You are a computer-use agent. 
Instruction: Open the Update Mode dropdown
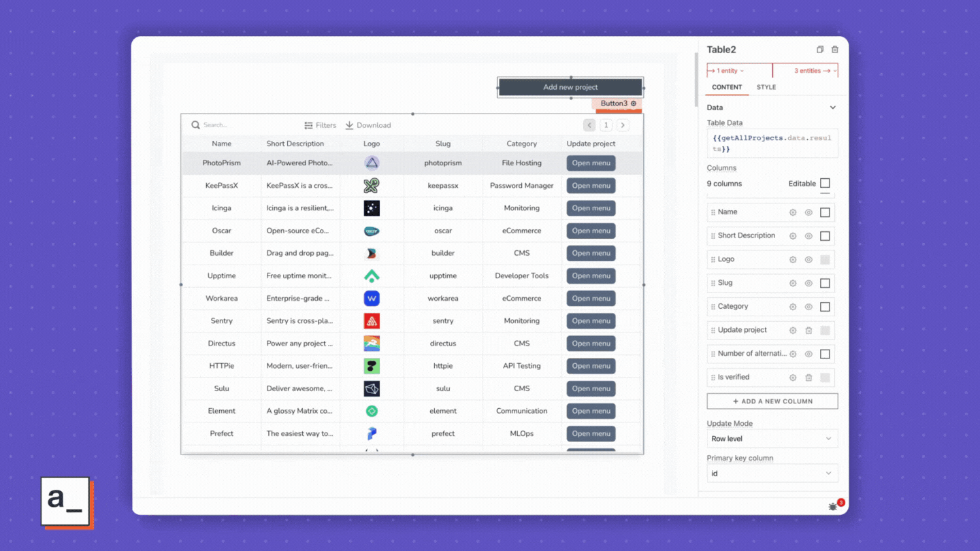coord(772,439)
